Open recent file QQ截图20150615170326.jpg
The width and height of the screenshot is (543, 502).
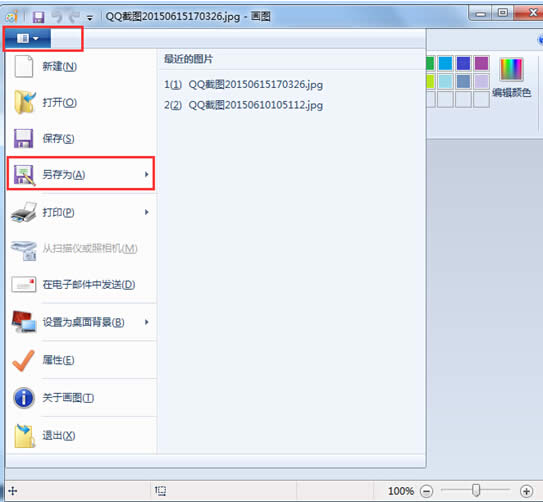click(243, 84)
